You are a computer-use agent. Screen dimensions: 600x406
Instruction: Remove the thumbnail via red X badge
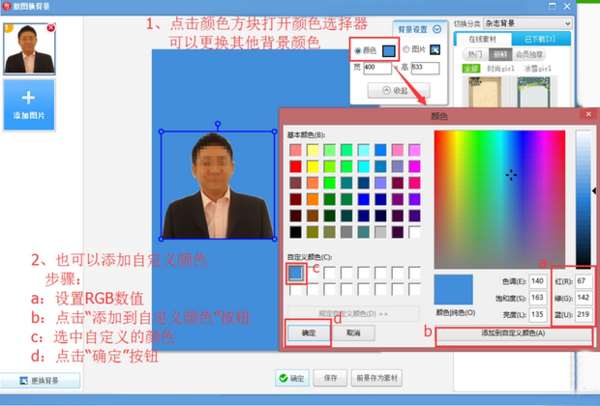[x=51, y=28]
